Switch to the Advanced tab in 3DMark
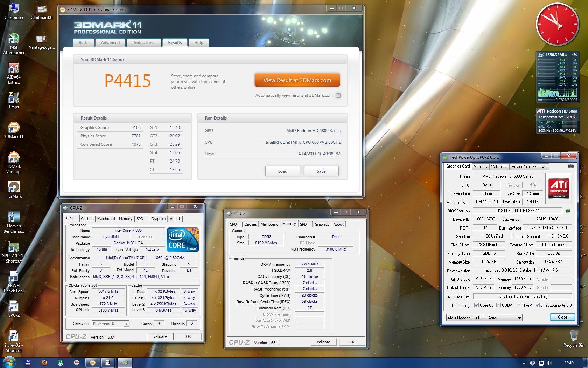Image resolution: width=588 pixels, height=368 pixels. click(x=110, y=43)
